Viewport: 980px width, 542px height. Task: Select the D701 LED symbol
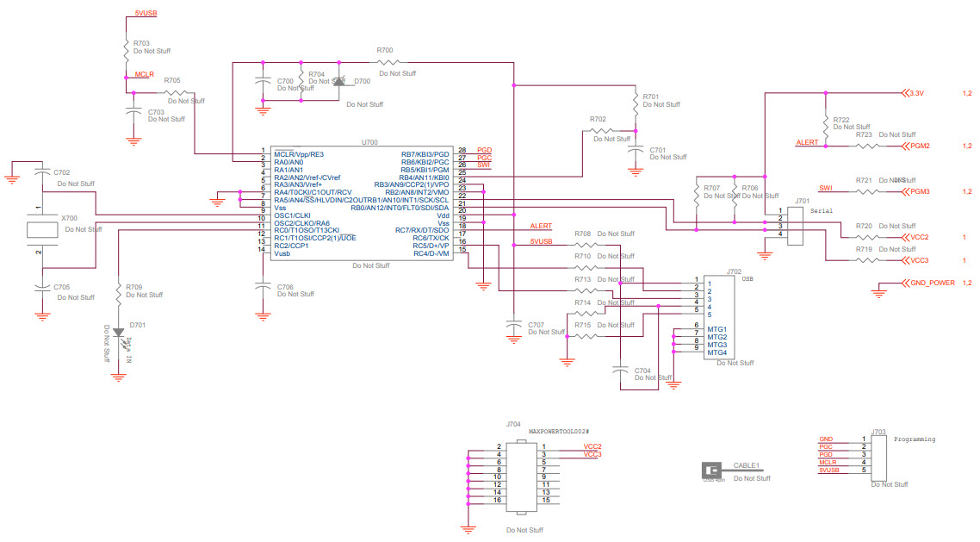click(x=116, y=332)
